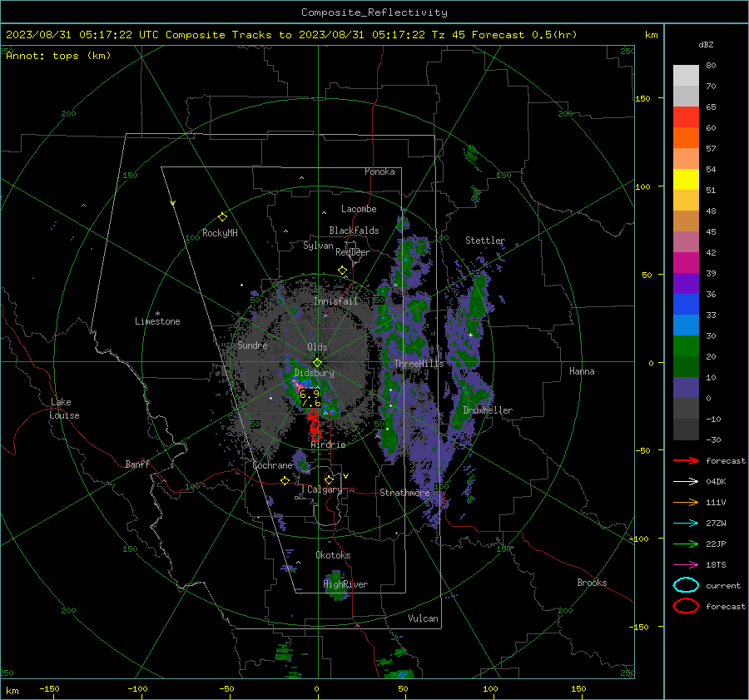Click the Okotoks city label

point(333,555)
